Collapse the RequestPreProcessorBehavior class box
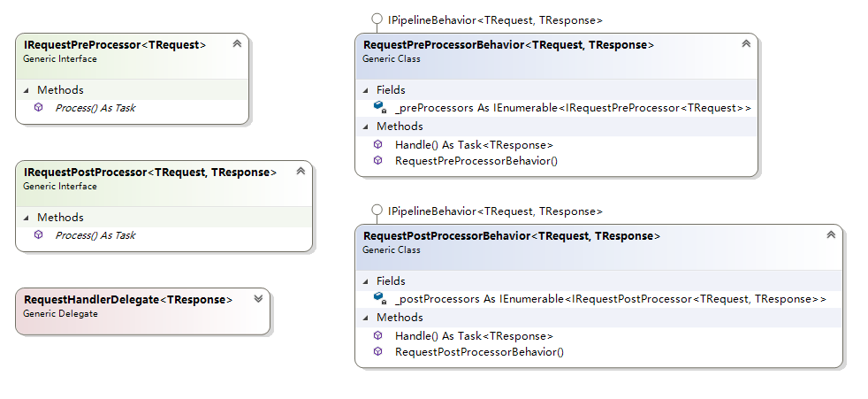868x399 pixels. 745,43
